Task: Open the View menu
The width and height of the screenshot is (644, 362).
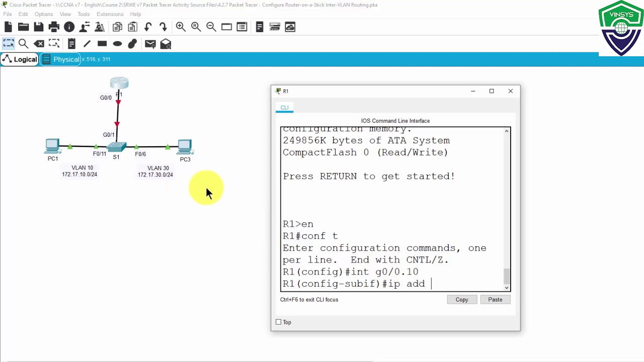Action: pyautogui.click(x=65, y=14)
